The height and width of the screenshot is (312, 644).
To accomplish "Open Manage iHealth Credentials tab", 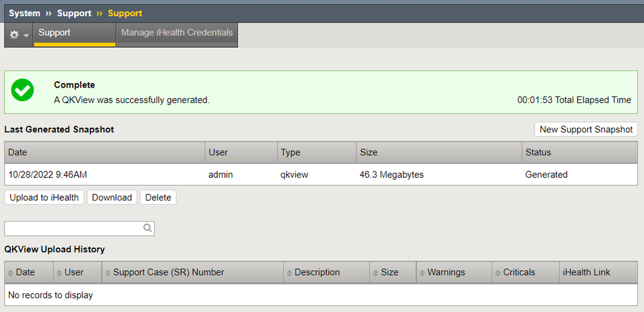I will click(x=177, y=34).
